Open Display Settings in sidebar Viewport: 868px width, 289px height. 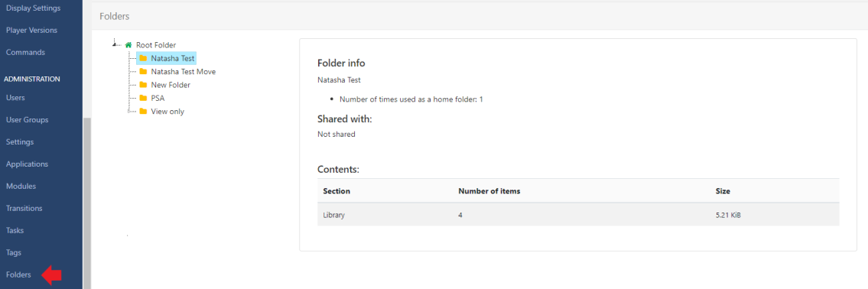[33, 8]
